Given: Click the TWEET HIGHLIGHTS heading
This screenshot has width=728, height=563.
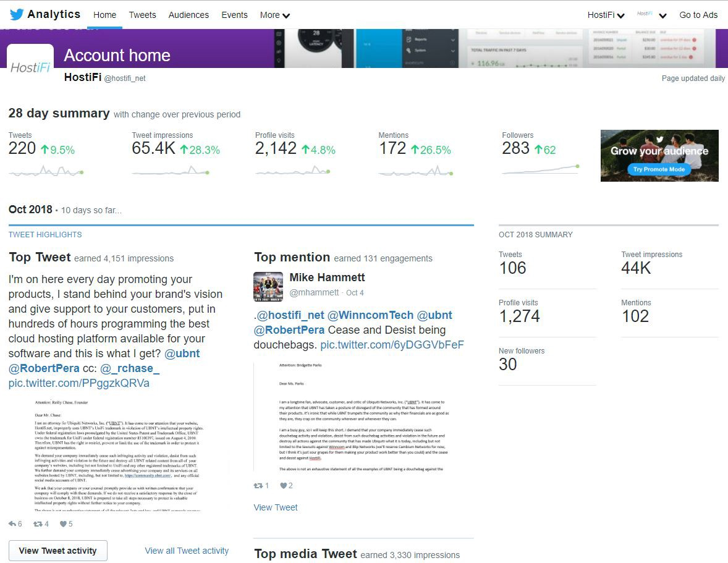Looking at the screenshot, I should pos(45,234).
